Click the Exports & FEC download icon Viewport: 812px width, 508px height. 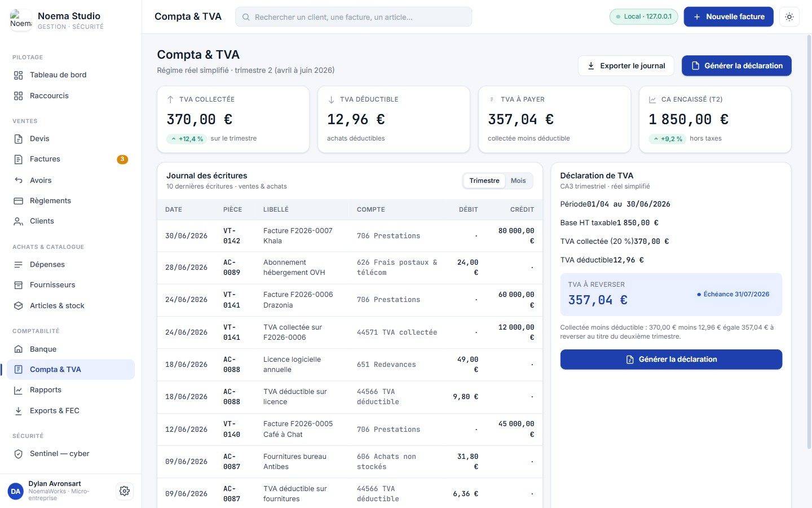point(19,411)
